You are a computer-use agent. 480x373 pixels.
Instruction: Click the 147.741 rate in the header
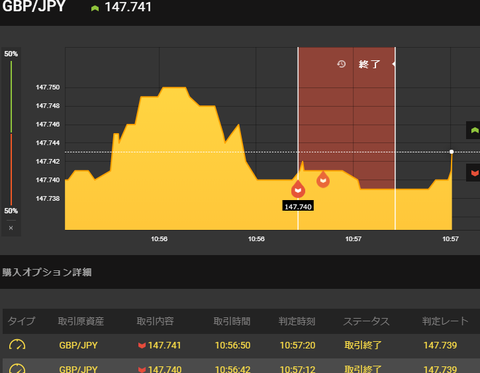[128, 7]
